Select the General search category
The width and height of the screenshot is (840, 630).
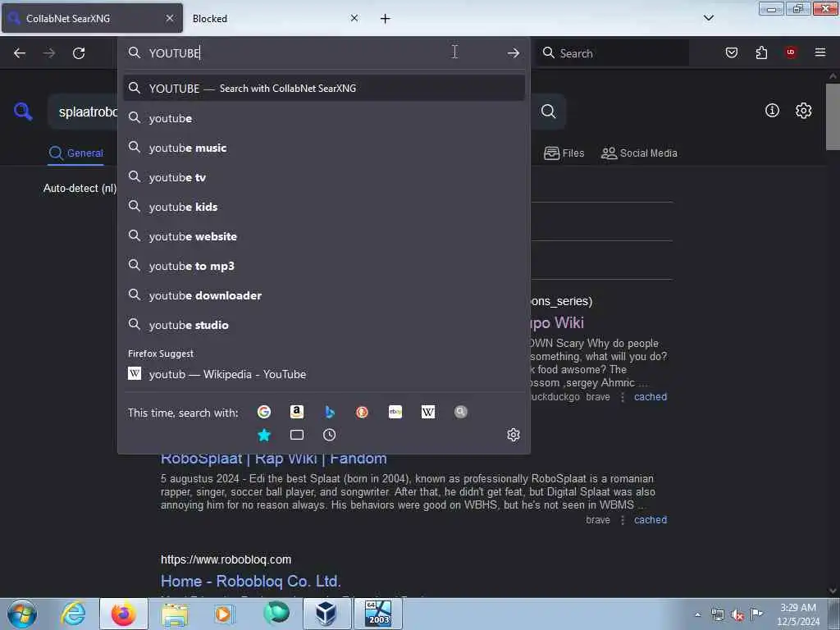pos(75,153)
